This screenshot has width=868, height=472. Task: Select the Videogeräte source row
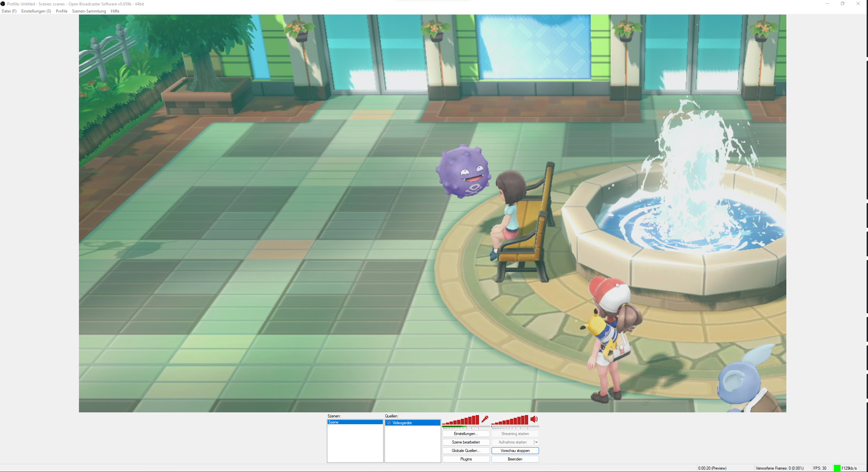pyautogui.click(x=413, y=423)
